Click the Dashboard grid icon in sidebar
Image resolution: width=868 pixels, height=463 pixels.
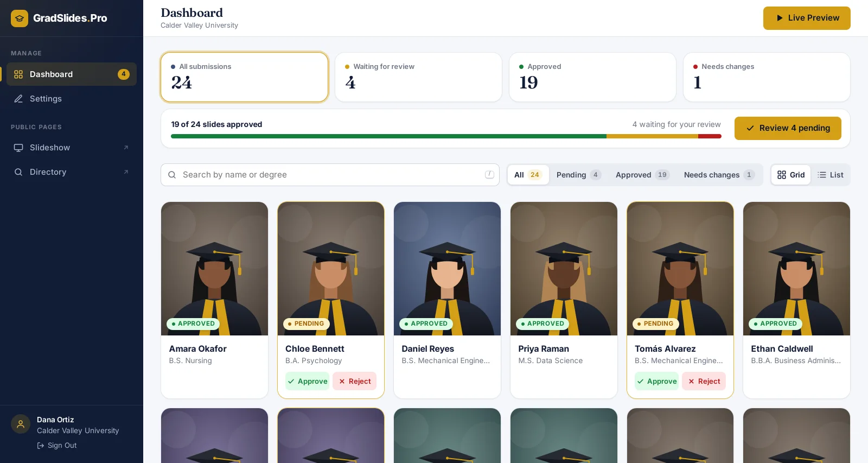(x=18, y=74)
